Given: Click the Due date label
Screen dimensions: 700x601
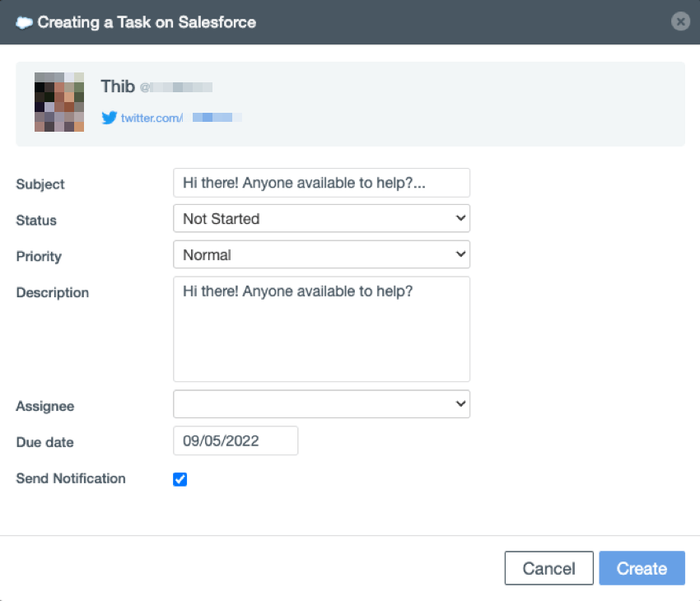Looking at the screenshot, I should [44, 443].
